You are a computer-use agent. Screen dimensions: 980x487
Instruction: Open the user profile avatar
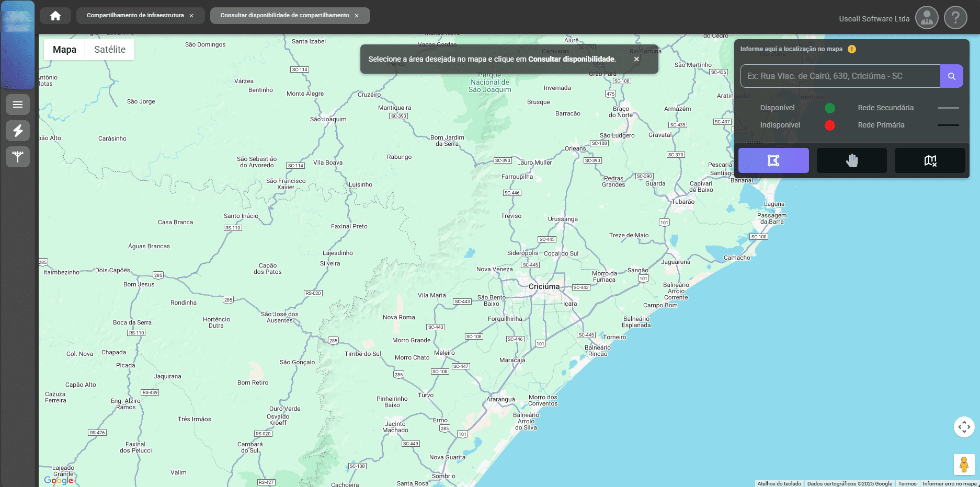tap(926, 18)
